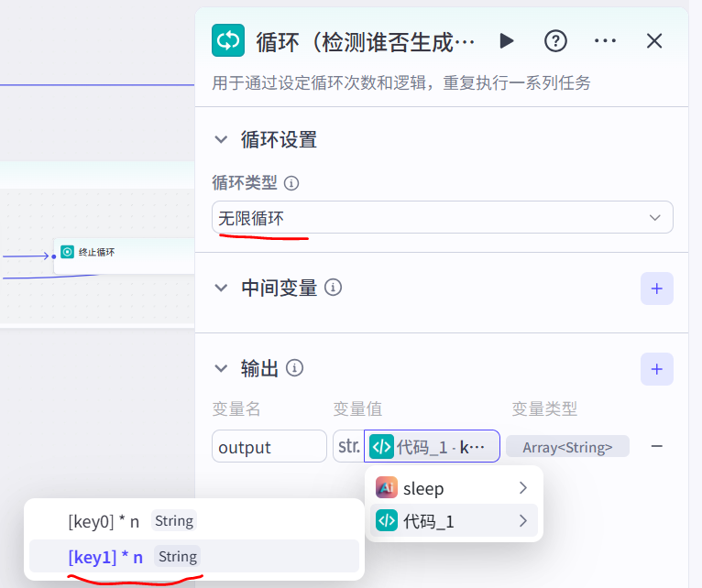Click the output variable name field

269,446
